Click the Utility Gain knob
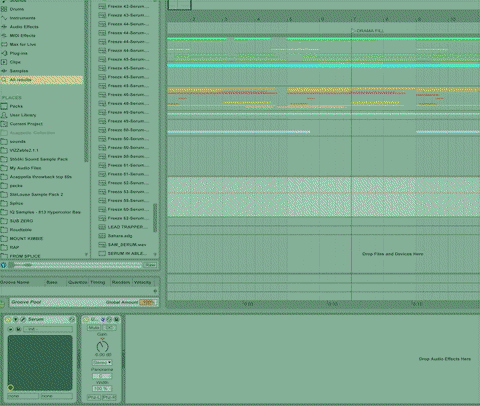 (x=102, y=346)
